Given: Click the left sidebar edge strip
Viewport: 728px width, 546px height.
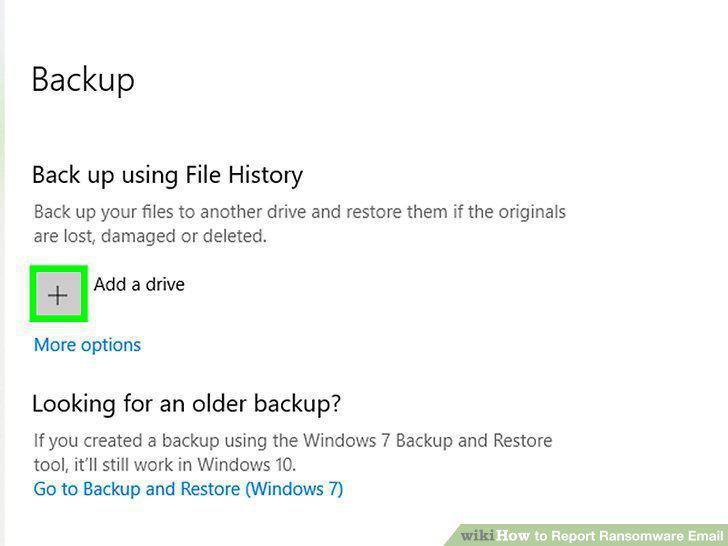Looking at the screenshot, I should point(2,273).
